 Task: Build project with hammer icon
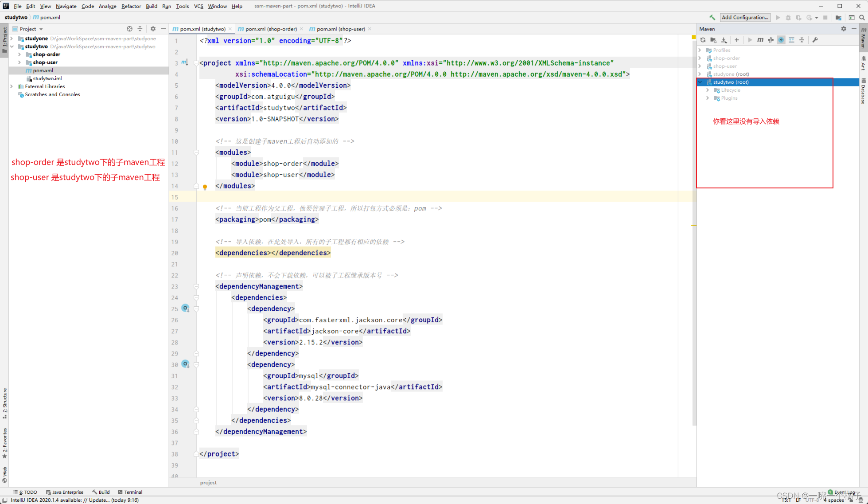[x=712, y=17]
